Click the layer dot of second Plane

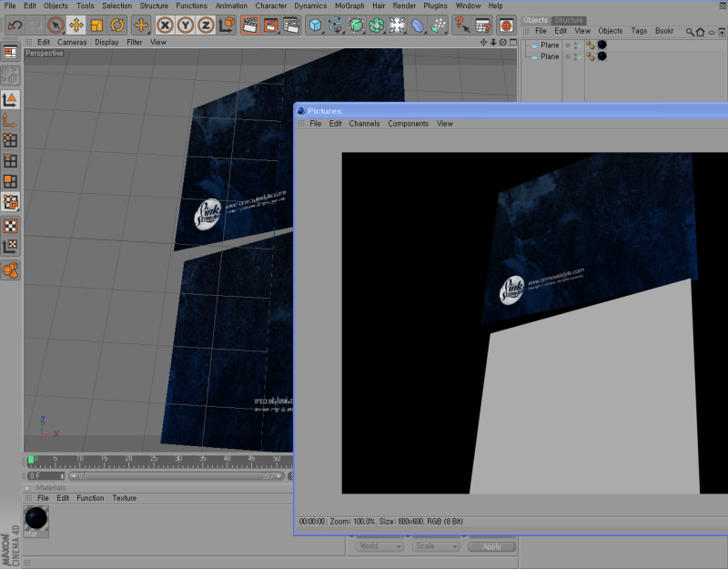coord(567,56)
